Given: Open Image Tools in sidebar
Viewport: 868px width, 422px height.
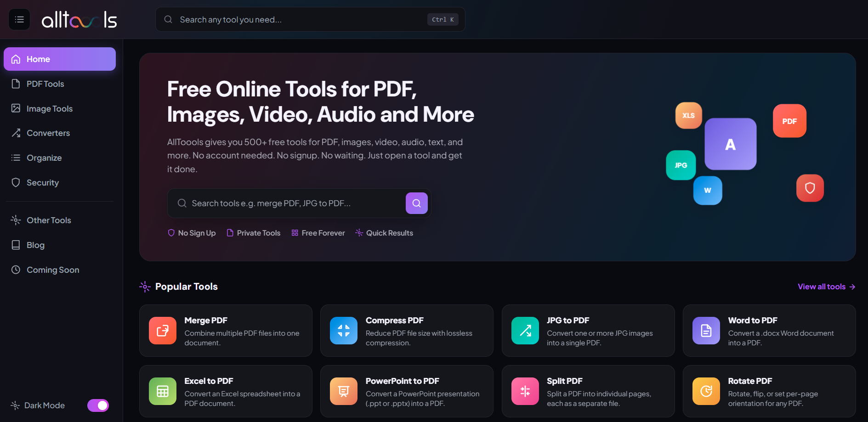Looking at the screenshot, I should click(x=60, y=109).
